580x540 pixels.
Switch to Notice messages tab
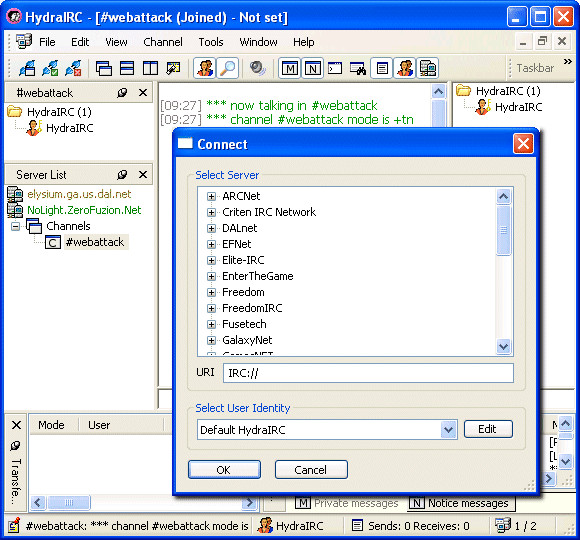click(461, 503)
